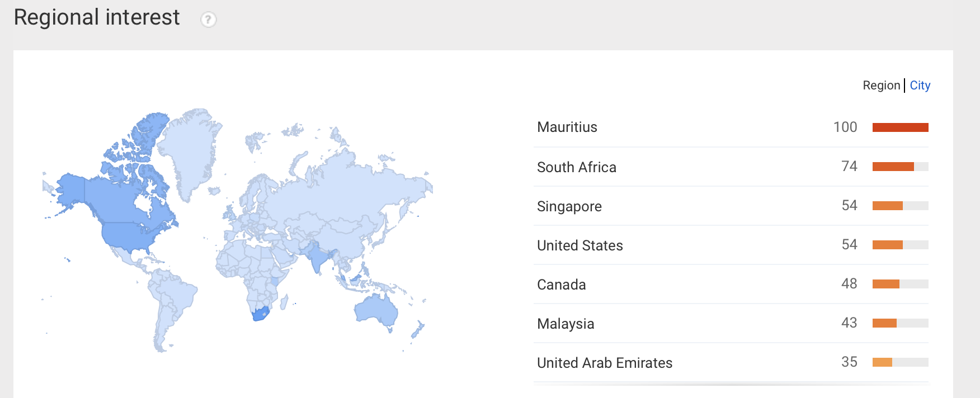Click the red Mauritius interest bar
This screenshot has height=398, width=980.
(x=900, y=127)
